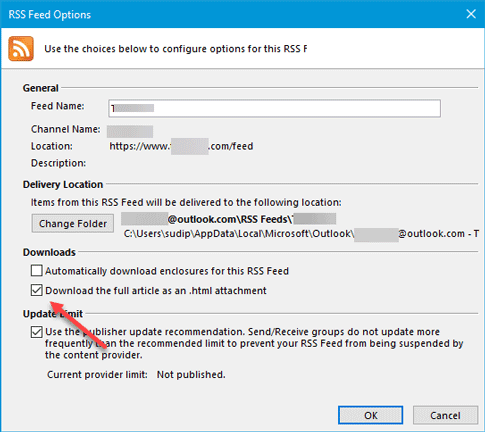Image resolution: width=485 pixels, height=432 pixels.
Task: Focus the Feed Name text field
Action: tap(274, 108)
